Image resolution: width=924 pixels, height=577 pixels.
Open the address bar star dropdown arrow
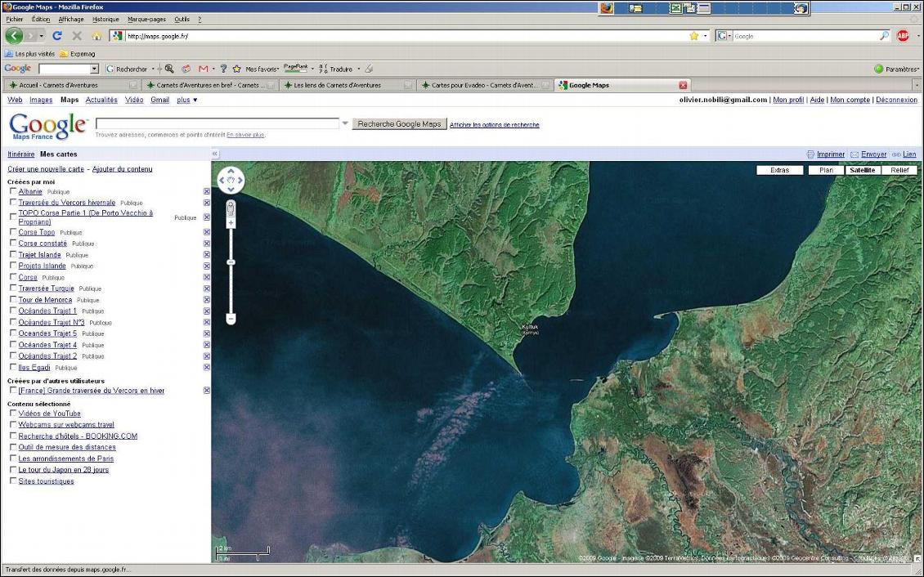(706, 36)
